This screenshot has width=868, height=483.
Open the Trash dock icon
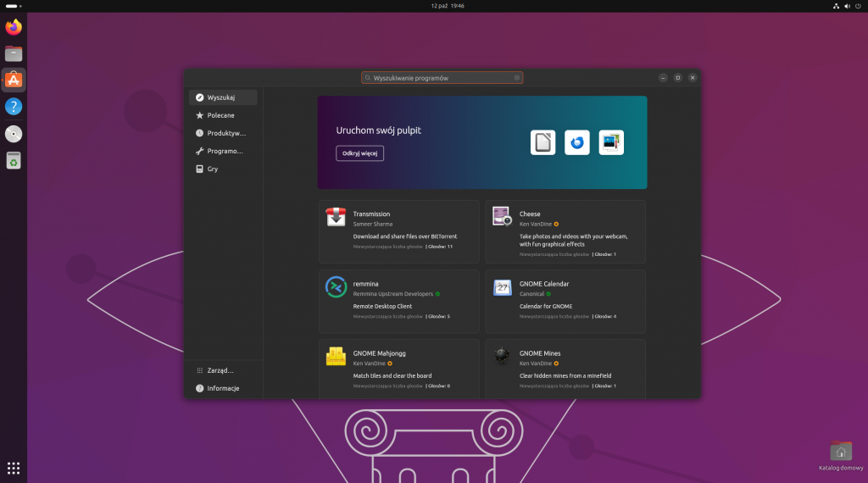coord(14,160)
